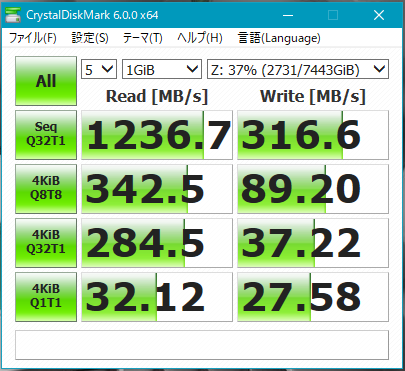405x371 pixels.
Task: Start the 4KiB Q1T1 test
Action: 46,297
